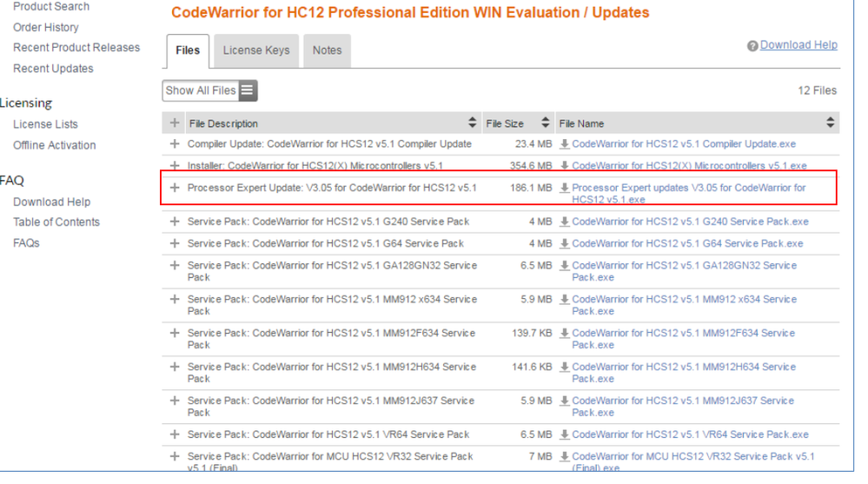This screenshot has width=868, height=484.
Task: Click the hamburger icon on Show All Files
Action: (x=247, y=90)
